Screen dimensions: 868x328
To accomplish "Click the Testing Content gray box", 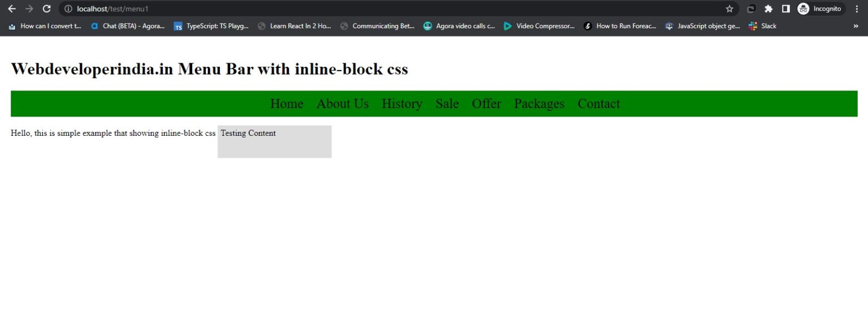I will (274, 141).
